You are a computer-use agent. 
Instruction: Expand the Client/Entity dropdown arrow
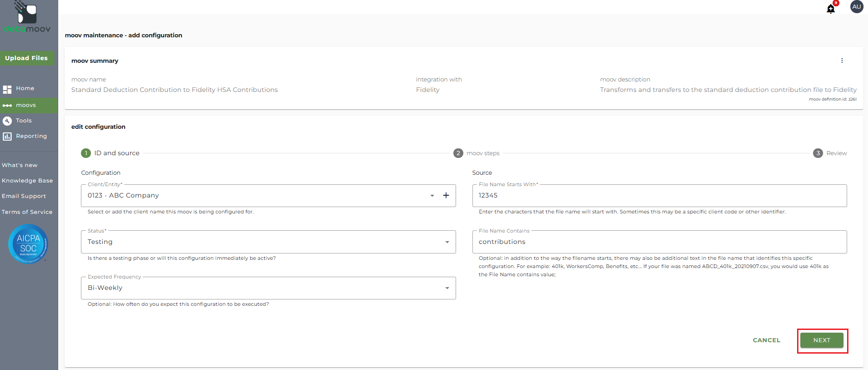[432, 196]
